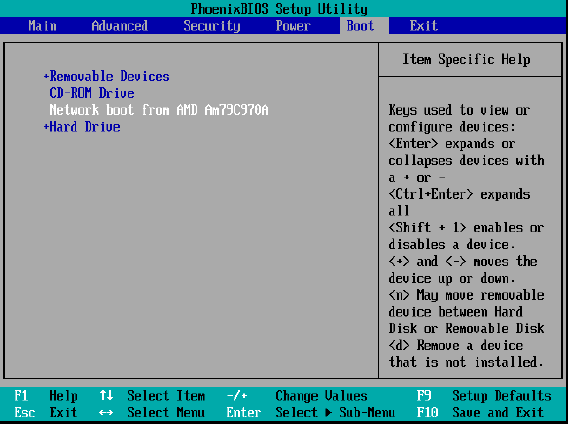The image size is (568, 424).
Task: Click the Item Specific Help heading
Action: [x=466, y=59]
